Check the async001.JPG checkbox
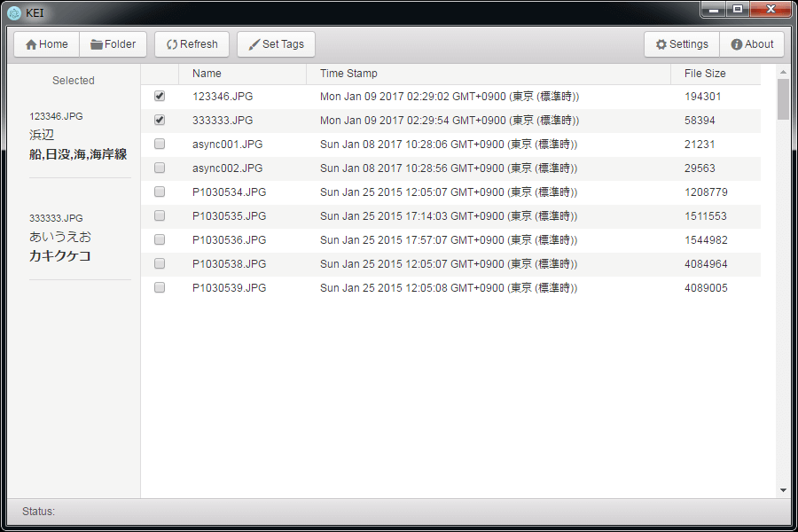 click(x=160, y=144)
